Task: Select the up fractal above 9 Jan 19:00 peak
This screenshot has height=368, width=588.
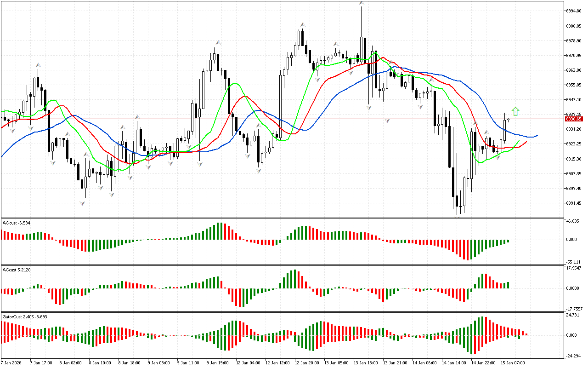Action: 219,43
